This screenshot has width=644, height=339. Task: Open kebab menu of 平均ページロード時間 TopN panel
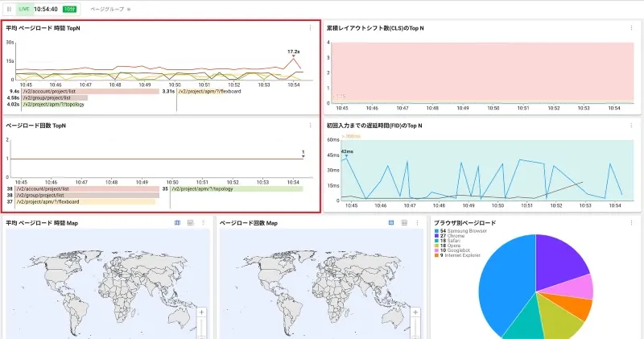[x=310, y=28]
